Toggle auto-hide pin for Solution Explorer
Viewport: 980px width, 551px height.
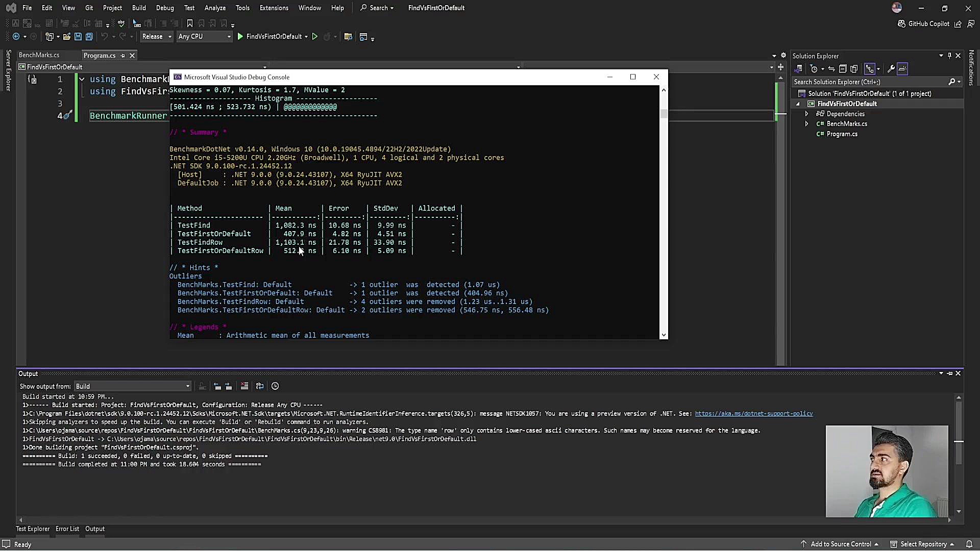click(x=949, y=56)
